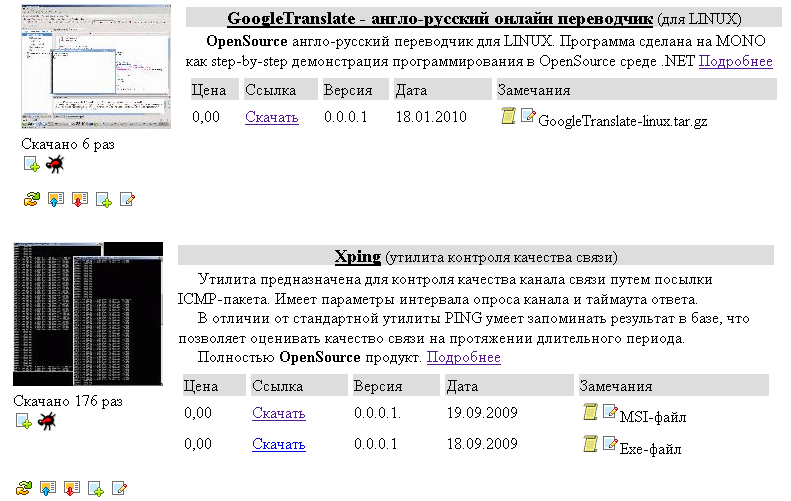This screenshot has width=791, height=501.
Task: Click price 0,00 in MSI-файл row
Action: click(x=198, y=413)
